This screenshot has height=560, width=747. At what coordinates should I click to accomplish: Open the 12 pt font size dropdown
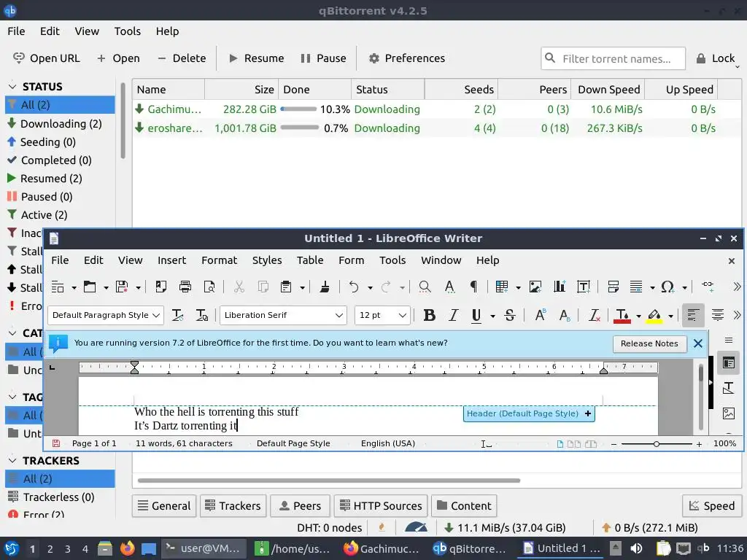click(x=402, y=315)
